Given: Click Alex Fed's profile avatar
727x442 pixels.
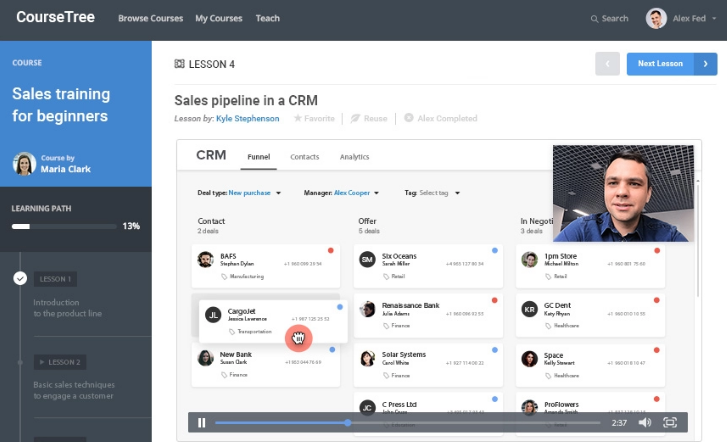Looking at the screenshot, I should [656, 19].
